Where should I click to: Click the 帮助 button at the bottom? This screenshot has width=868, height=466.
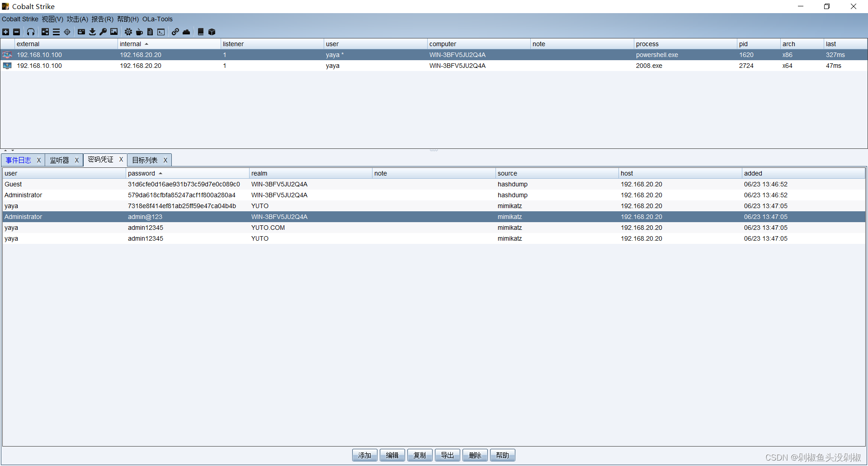point(503,455)
